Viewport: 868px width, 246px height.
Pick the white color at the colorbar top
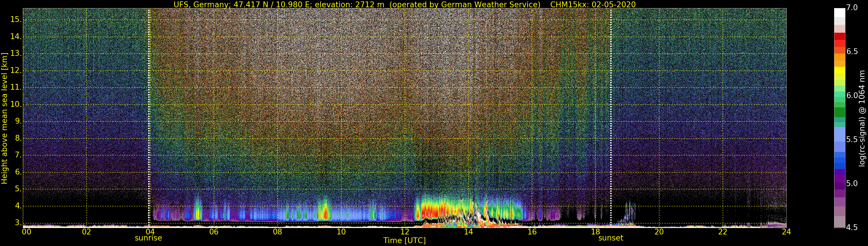coord(839,12)
